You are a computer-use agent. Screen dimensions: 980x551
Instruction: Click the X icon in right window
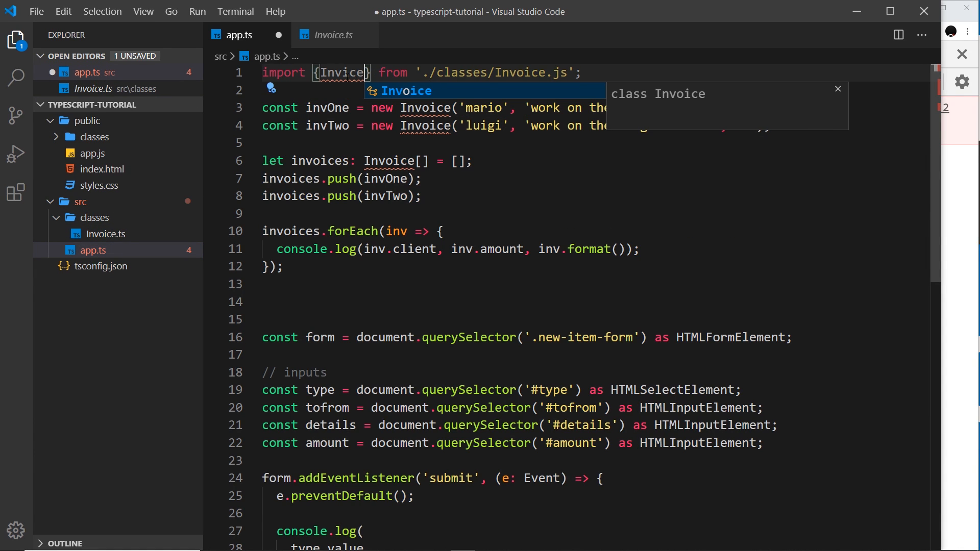pos(962,54)
